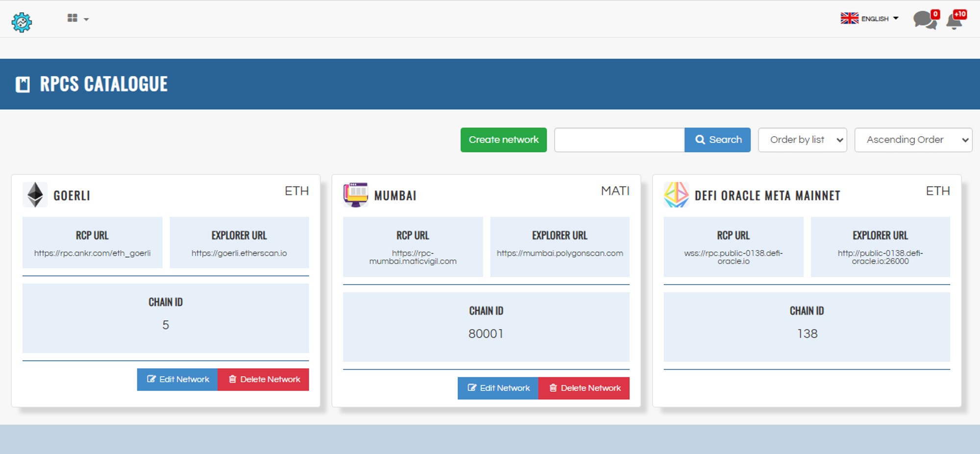
Task: Delete the Goerli network
Action: point(264,380)
